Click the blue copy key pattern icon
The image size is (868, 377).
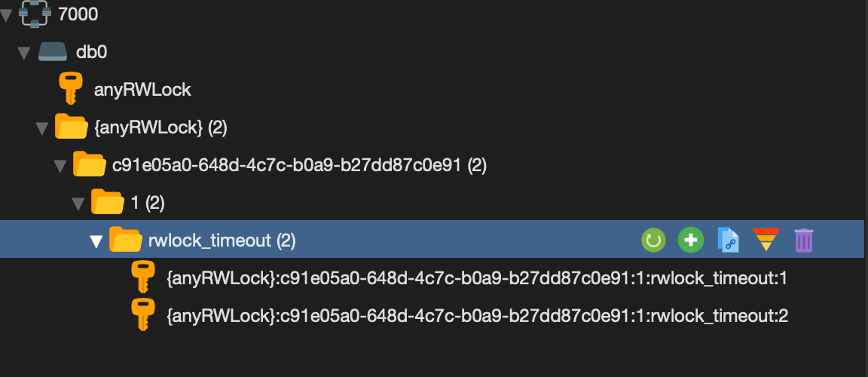[729, 241]
